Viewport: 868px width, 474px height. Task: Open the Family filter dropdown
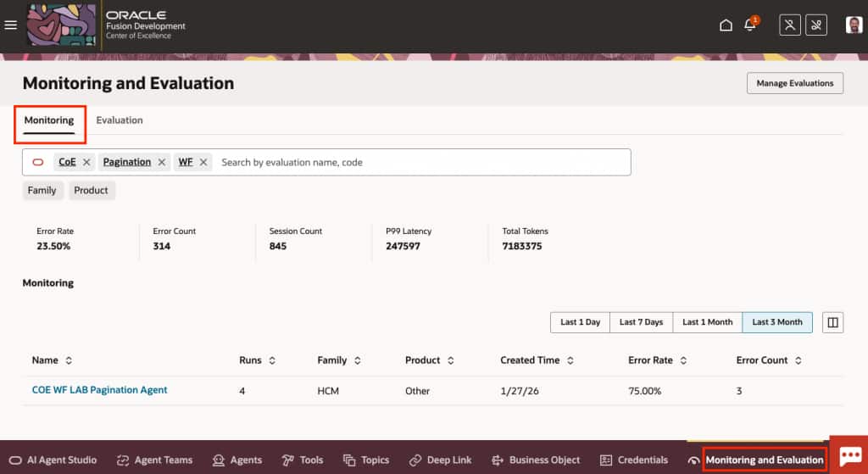pyautogui.click(x=42, y=190)
